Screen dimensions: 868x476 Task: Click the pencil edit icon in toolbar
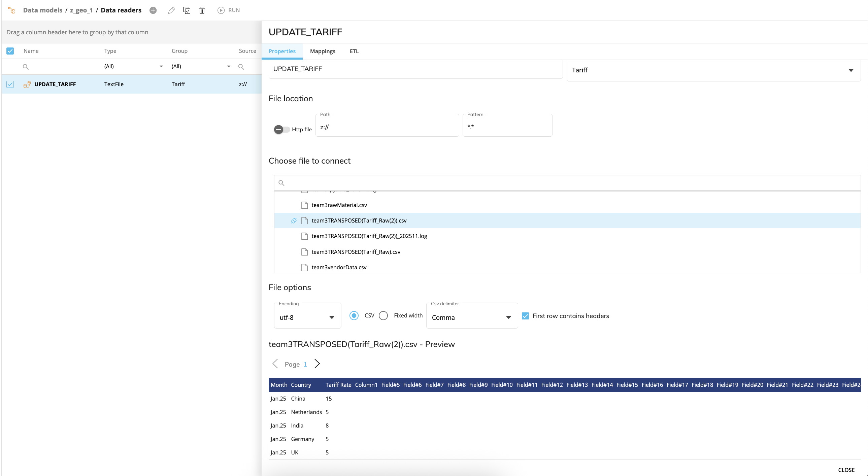click(171, 10)
